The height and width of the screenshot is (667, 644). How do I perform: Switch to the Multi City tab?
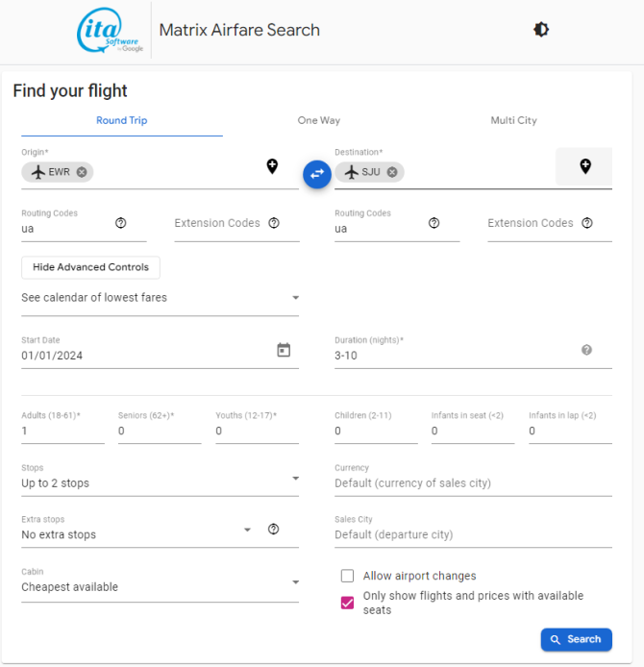(x=513, y=121)
